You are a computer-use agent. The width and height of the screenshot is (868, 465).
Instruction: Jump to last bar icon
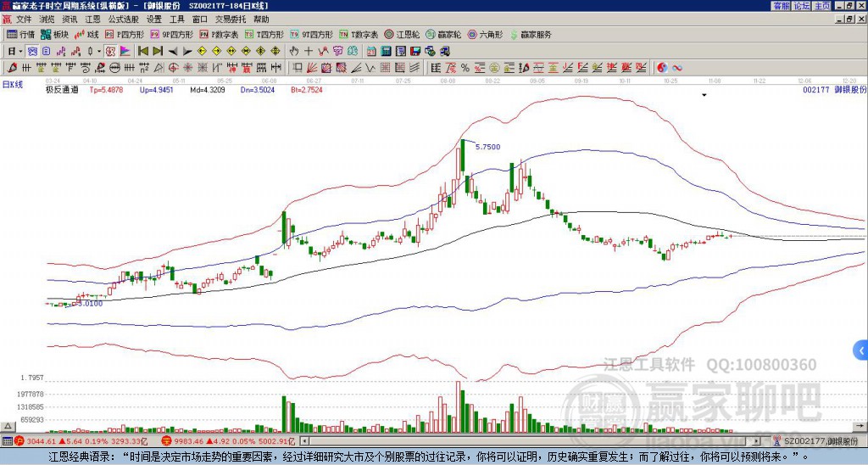(x=158, y=52)
